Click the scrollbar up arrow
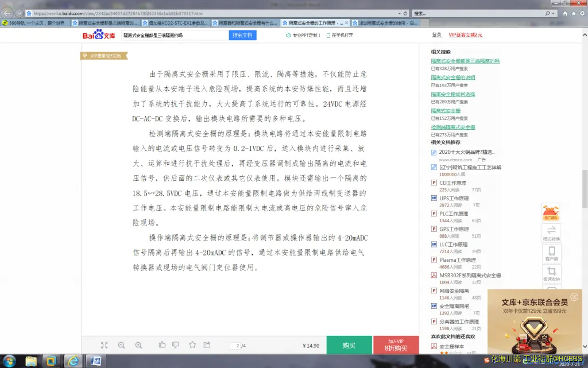Image resolution: width=588 pixels, height=368 pixels. 585,35
